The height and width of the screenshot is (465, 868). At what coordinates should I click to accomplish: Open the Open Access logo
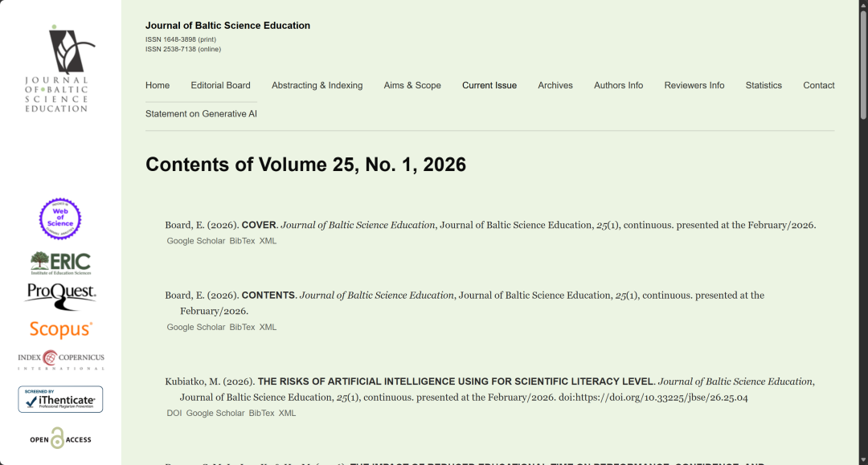[60, 438]
